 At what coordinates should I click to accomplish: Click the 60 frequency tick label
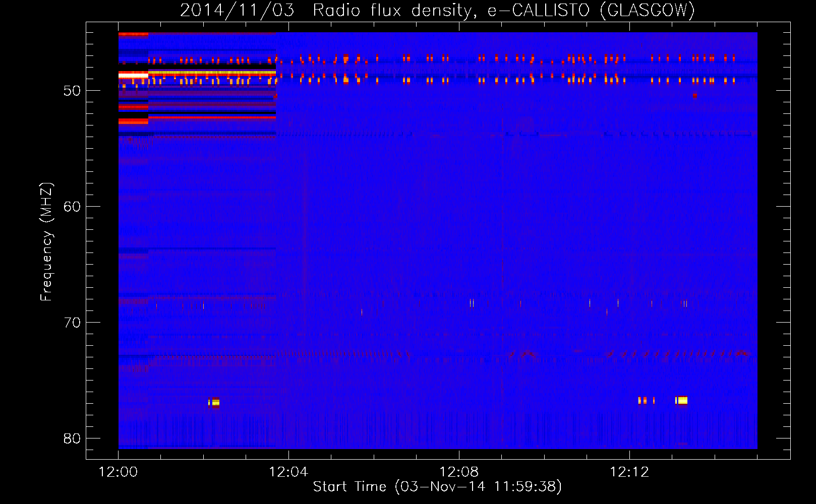(72, 207)
